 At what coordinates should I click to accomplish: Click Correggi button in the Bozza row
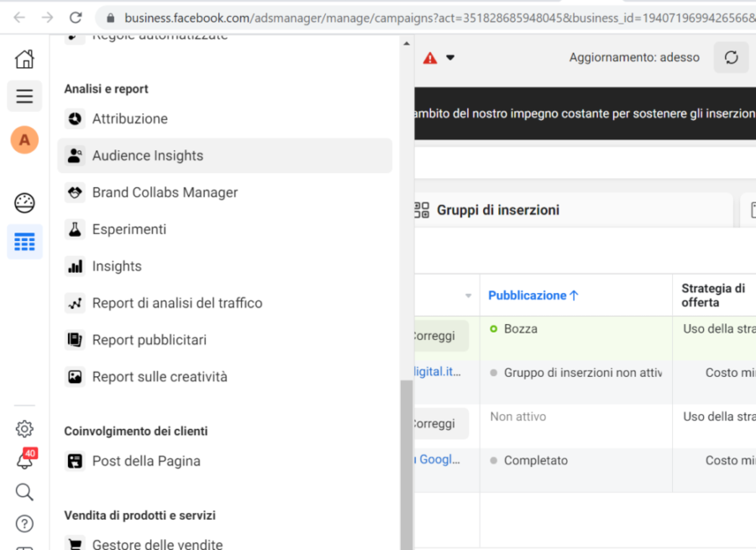[x=441, y=336]
